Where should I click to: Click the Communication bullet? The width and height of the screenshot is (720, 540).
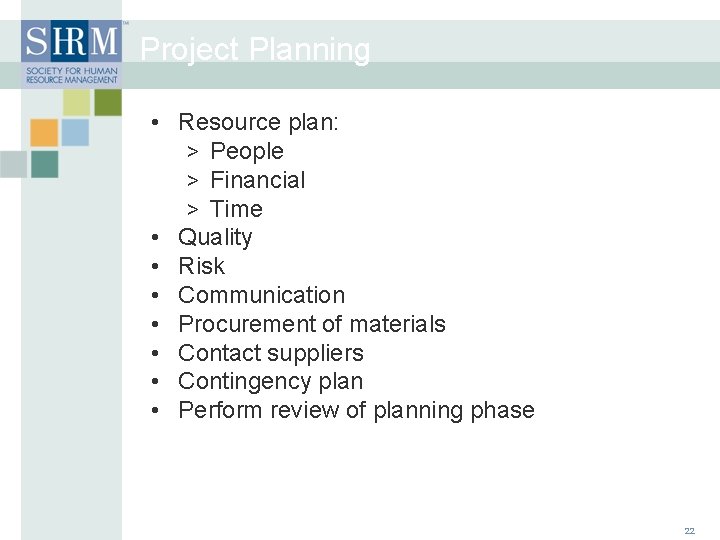tap(261, 295)
